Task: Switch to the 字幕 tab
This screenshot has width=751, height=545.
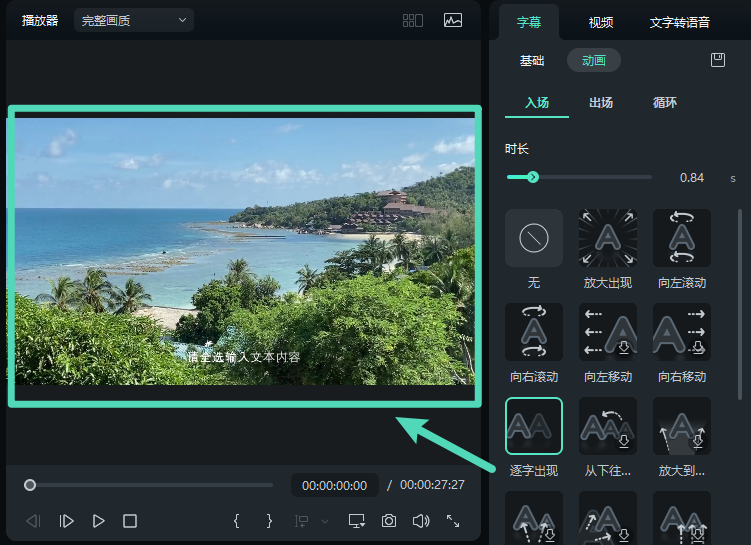Action: (x=529, y=22)
